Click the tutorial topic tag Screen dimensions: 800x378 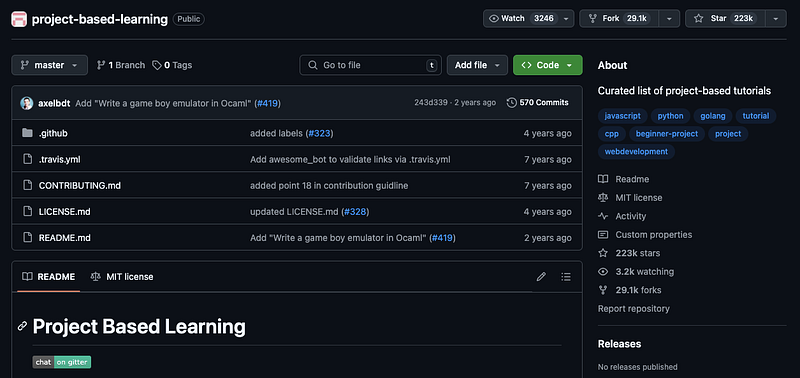point(756,116)
